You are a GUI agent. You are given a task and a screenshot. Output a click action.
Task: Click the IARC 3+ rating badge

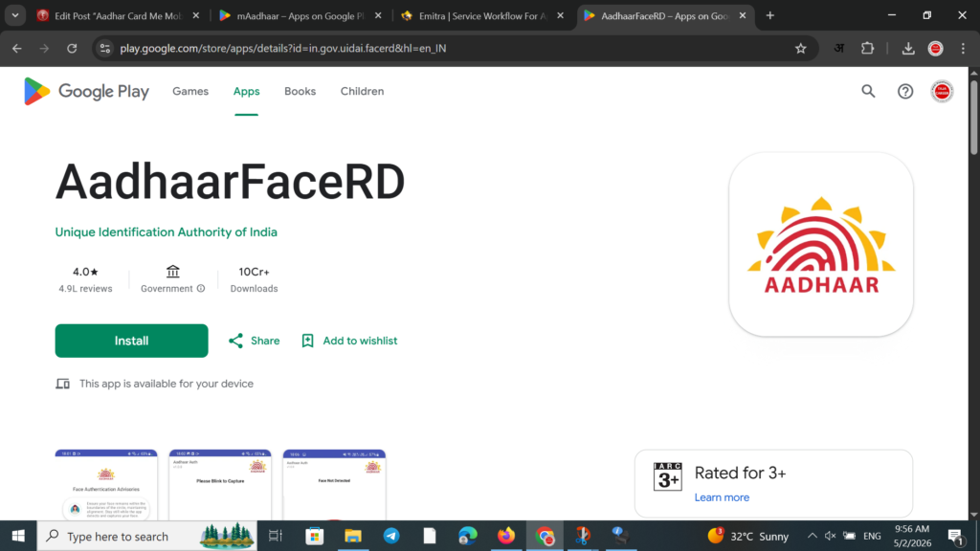click(x=667, y=476)
